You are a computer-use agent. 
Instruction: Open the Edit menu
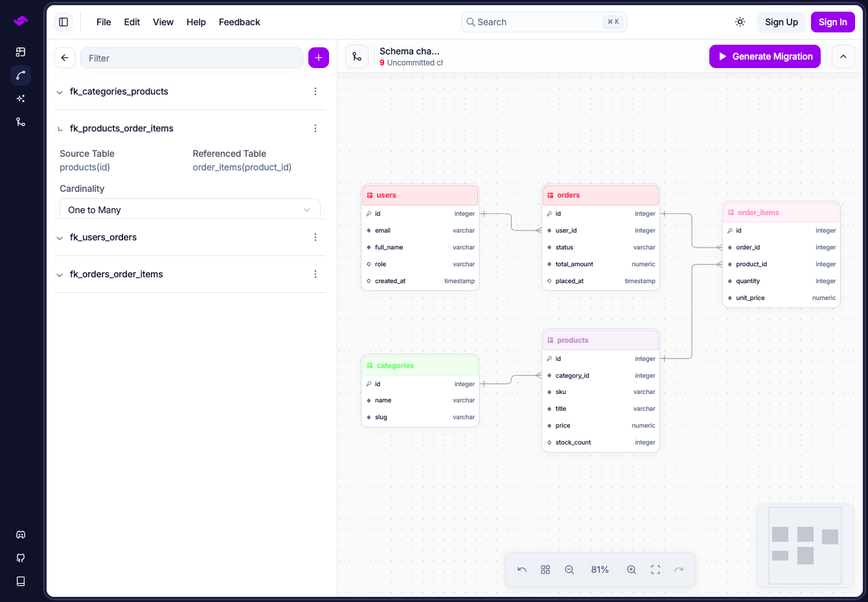(x=132, y=22)
